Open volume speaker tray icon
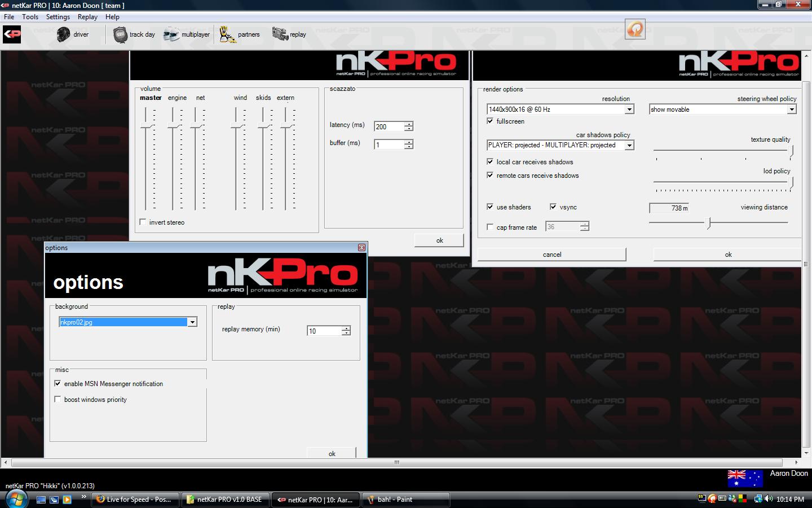This screenshot has height=508, width=812. [x=769, y=499]
